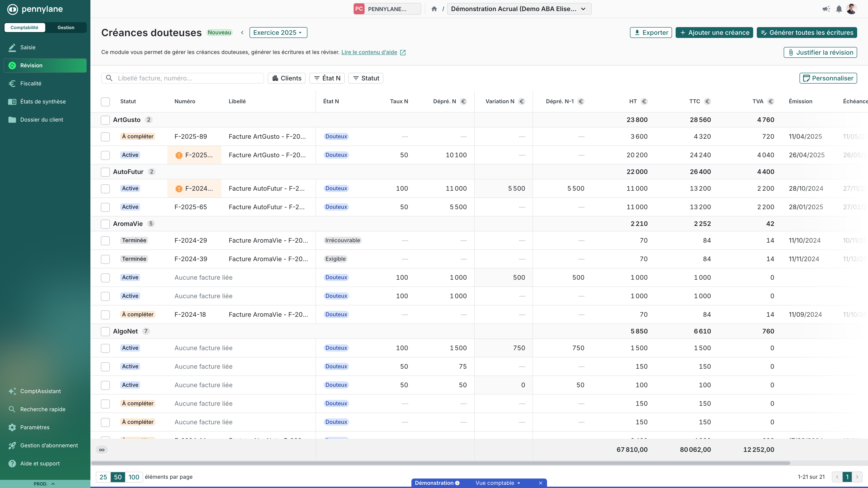Open the user profile avatar
This screenshot has width=868, height=488.
[x=851, y=9]
